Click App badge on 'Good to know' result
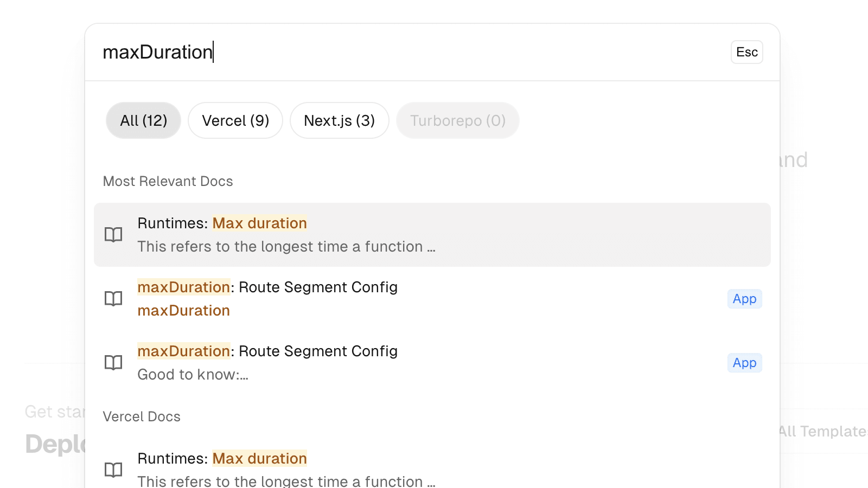 pyautogui.click(x=744, y=363)
